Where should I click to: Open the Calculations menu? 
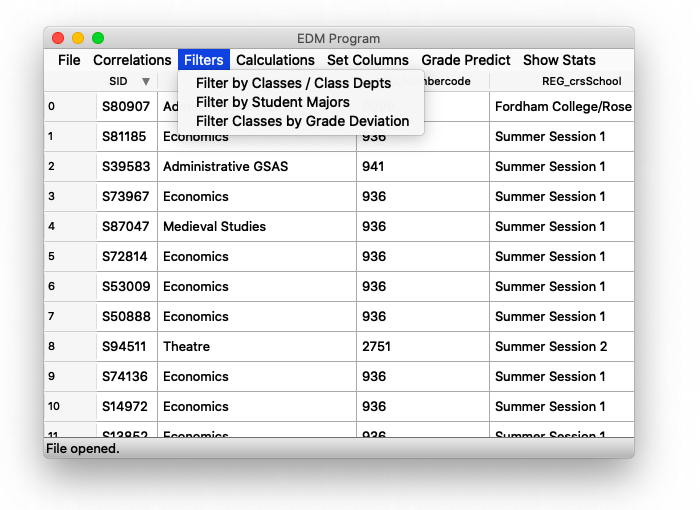pyautogui.click(x=275, y=60)
